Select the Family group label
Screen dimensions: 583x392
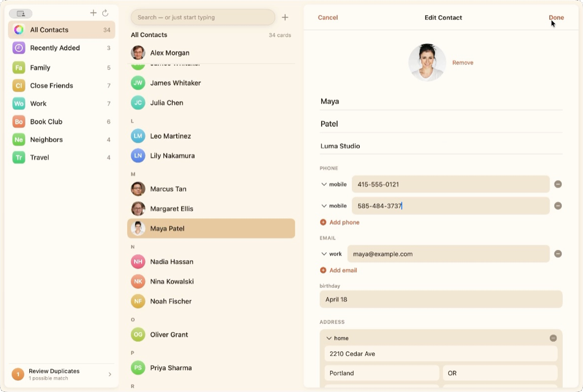click(40, 68)
